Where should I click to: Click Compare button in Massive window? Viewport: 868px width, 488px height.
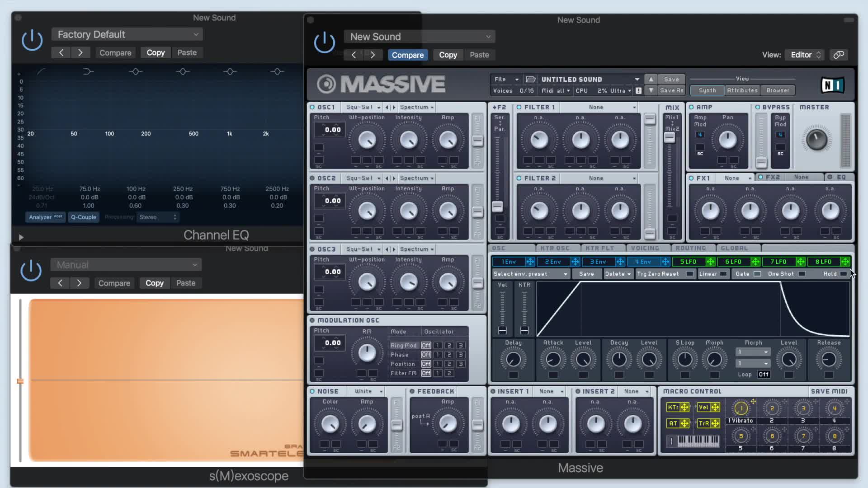407,55
